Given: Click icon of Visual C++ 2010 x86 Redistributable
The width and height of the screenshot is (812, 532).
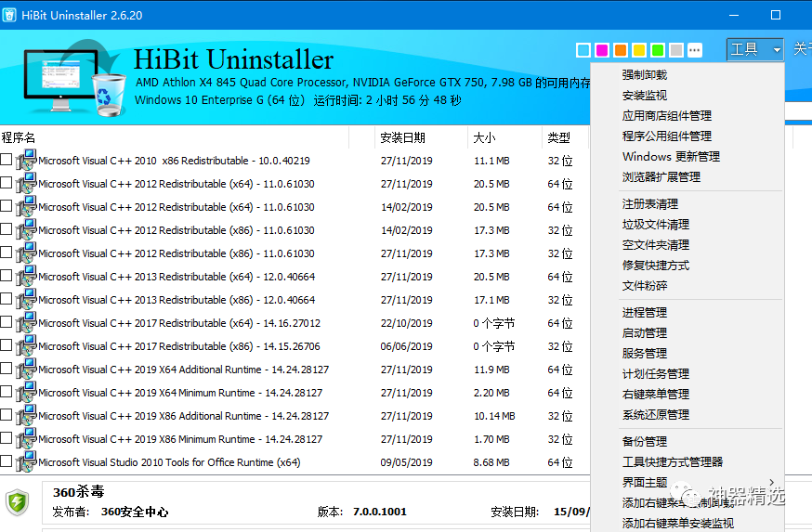Looking at the screenshot, I should point(26,161).
